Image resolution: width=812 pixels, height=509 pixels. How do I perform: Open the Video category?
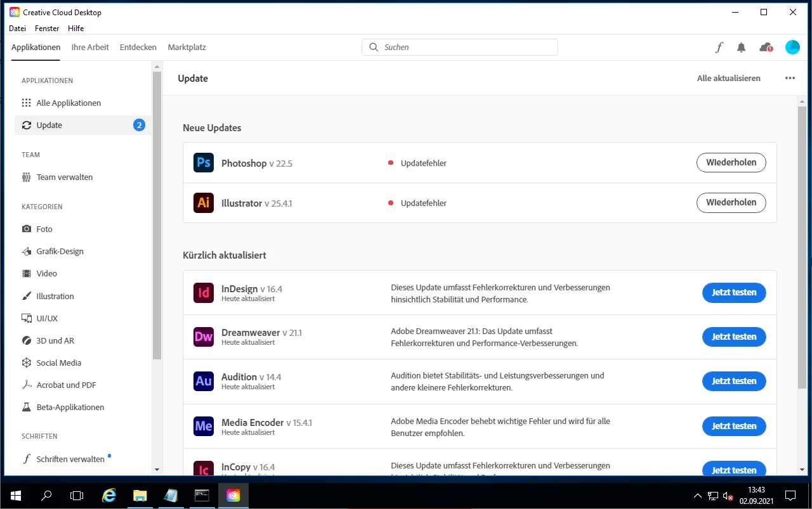[x=82, y=273]
